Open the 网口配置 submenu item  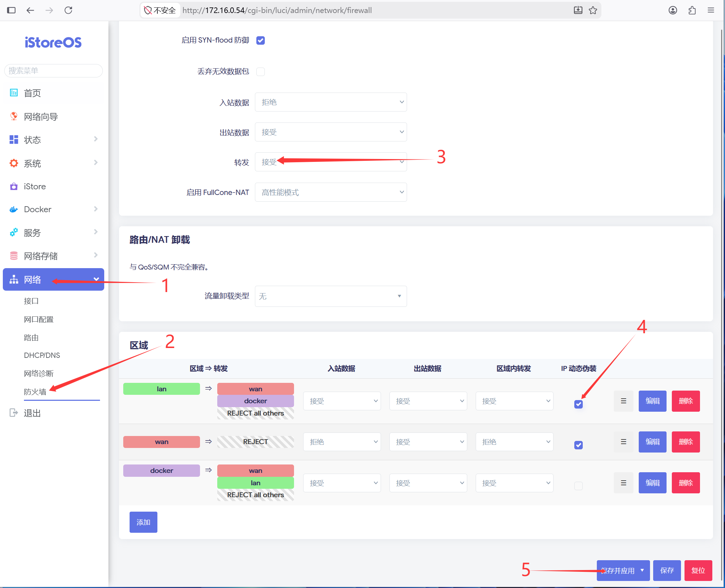(x=39, y=320)
